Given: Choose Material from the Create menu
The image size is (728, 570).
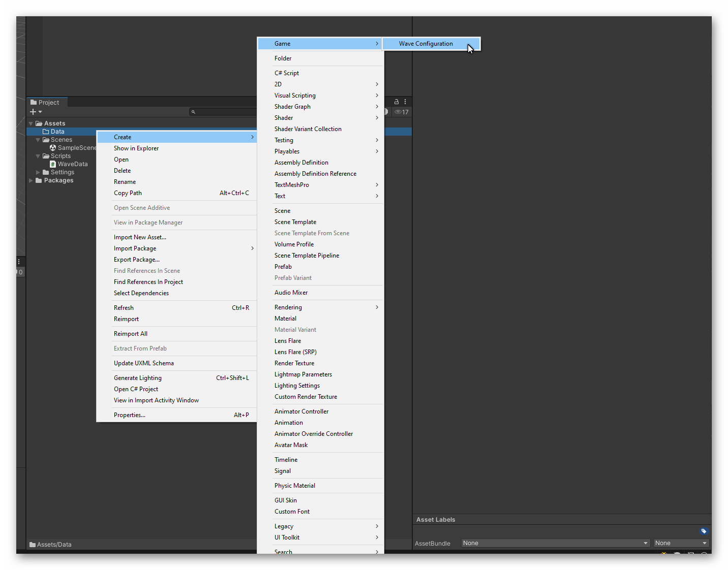Looking at the screenshot, I should (285, 319).
